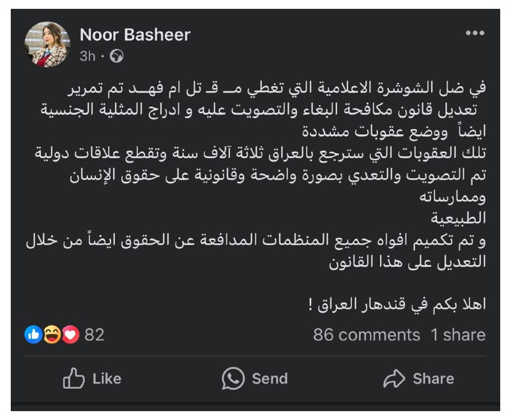This screenshot has width=511, height=420.
Task: Click the closing line ending with exclamation mark
Action: [x=397, y=304]
